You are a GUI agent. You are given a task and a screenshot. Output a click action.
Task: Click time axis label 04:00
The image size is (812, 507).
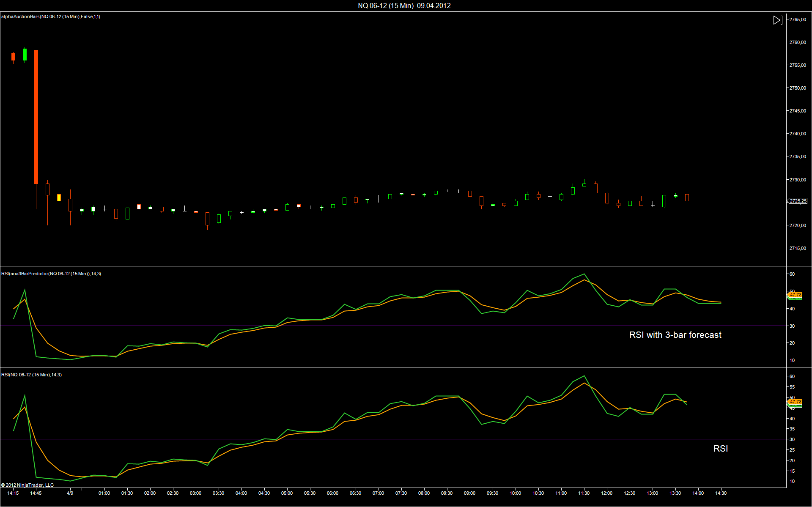pyautogui.click(x=241, y=493)
